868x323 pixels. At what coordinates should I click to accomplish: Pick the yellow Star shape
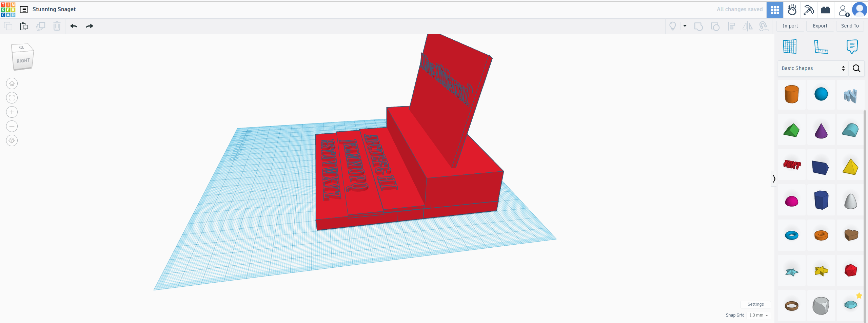(821, 271)
